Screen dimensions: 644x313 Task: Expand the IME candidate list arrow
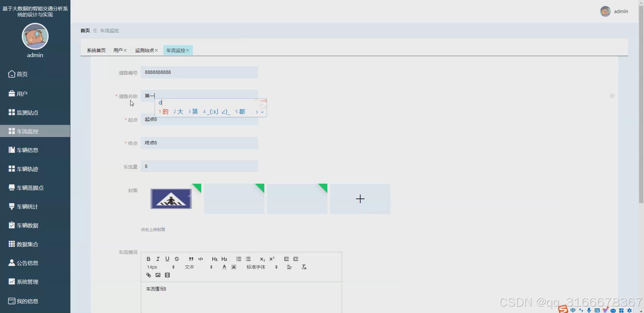(262, 112)
